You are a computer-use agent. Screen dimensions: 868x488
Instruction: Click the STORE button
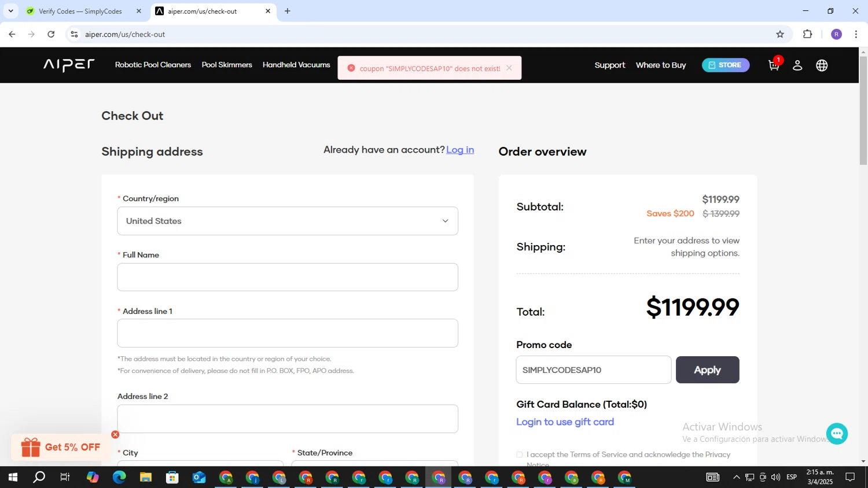click(726, 65)
